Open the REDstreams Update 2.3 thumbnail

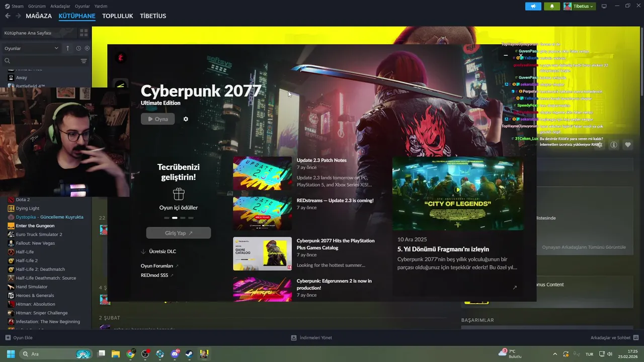click(x=262, y=213)
